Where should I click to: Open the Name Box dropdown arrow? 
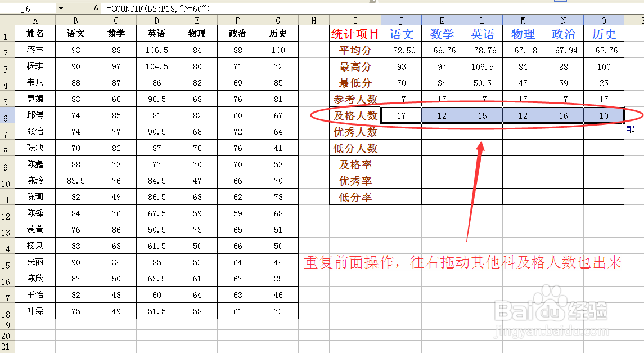tap(61, 7)
